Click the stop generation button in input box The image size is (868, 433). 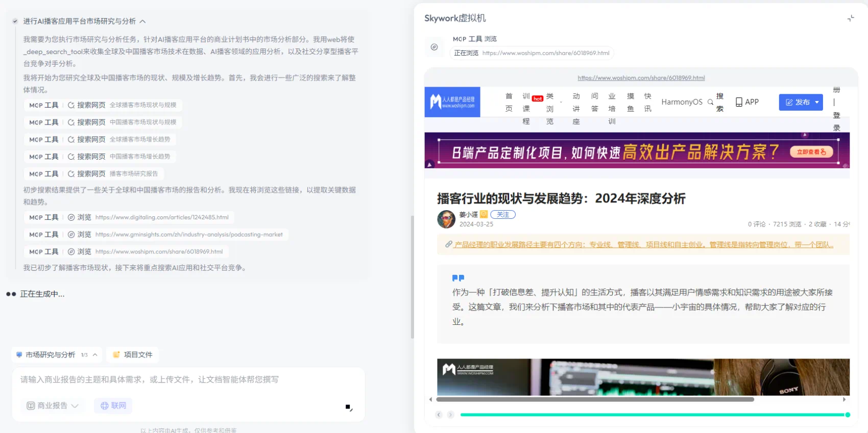click(x=349, y=407)
